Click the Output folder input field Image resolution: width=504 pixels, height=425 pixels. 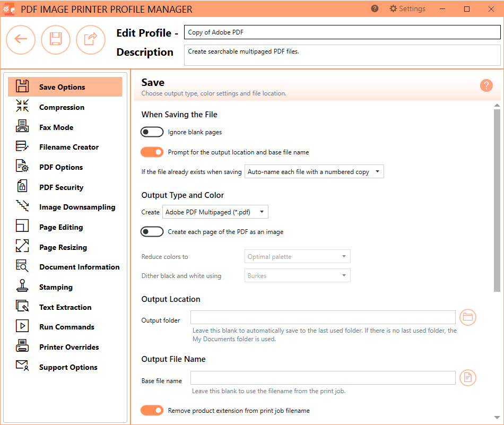pos(323,317)
